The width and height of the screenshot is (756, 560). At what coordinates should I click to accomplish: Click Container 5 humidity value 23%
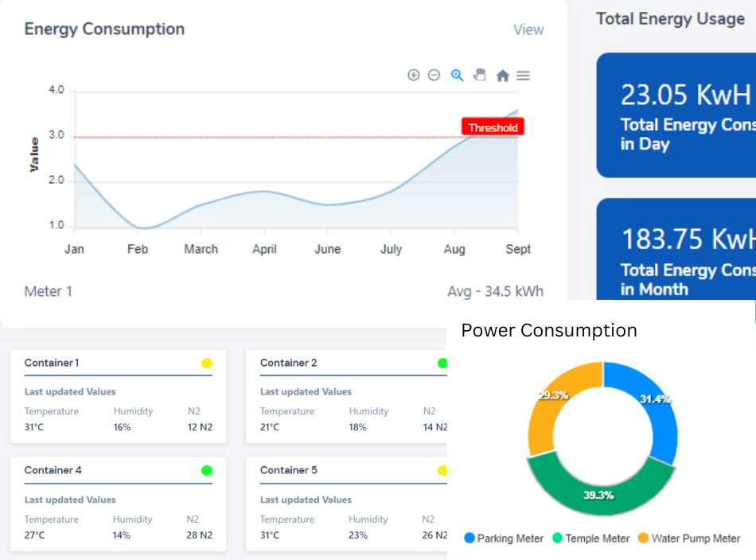358,535
